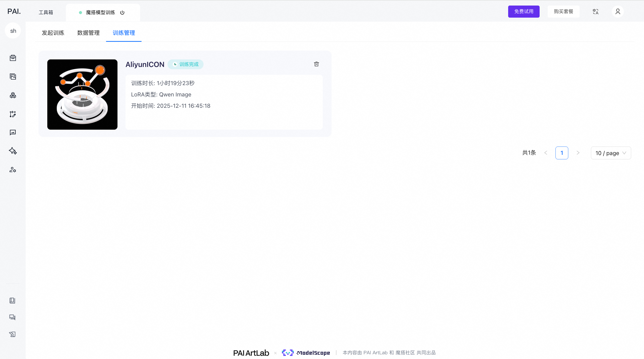Open the sparkle star AI tools icon
644x359 pixels.
13,151
